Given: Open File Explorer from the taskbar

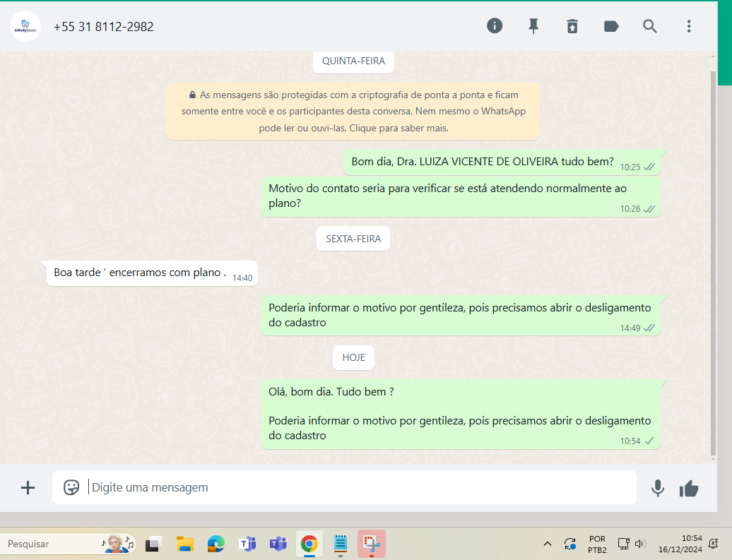Looking at the screenshot, I should click(x=185, y=544).
